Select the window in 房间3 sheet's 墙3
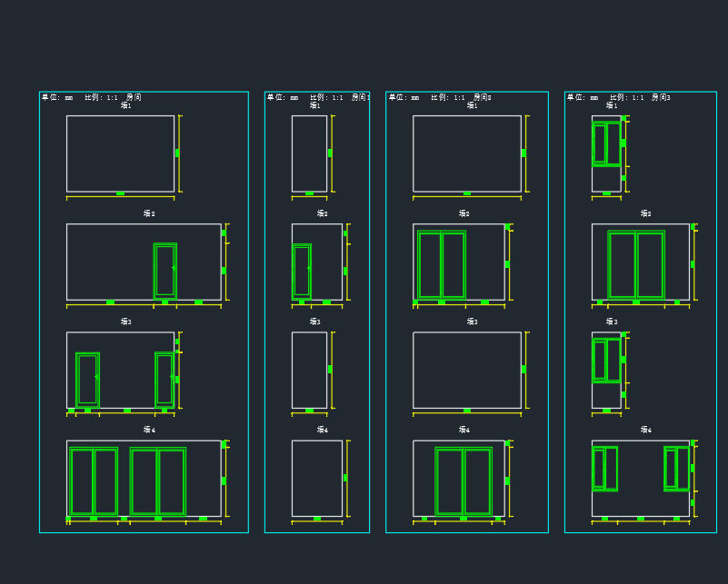Image resolution: width=728 pixels, height=584 pixels. tap(606, 360)
